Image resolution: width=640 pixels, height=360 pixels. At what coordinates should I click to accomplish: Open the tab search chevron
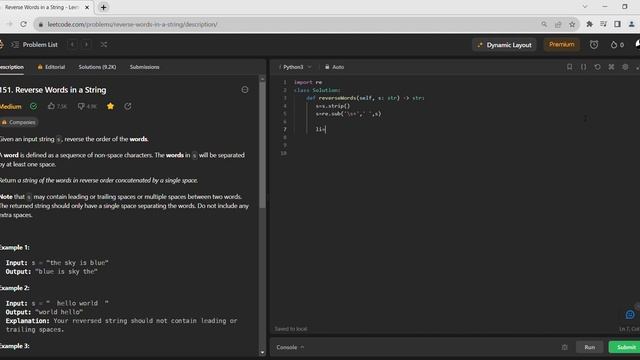tap(585, 7)
